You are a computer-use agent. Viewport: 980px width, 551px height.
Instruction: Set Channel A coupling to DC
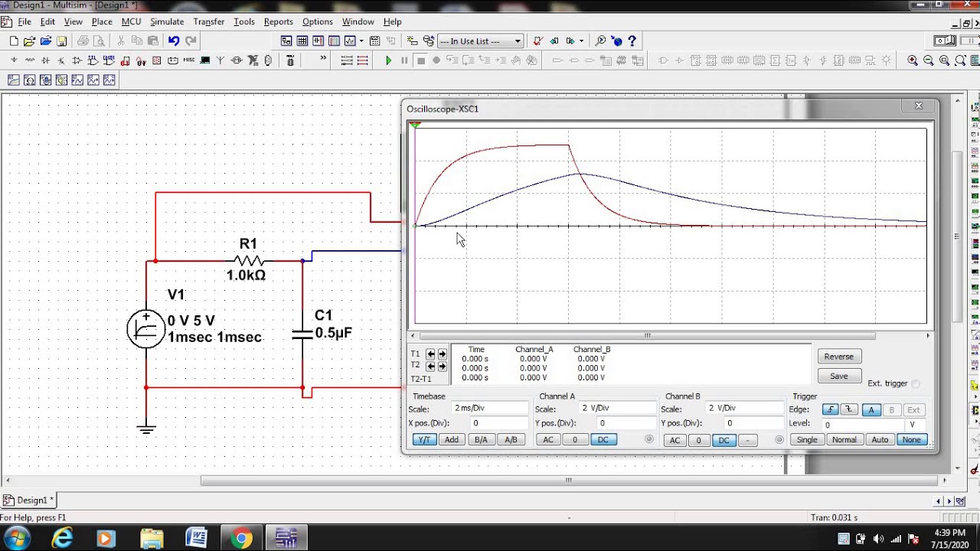click(603, 440)
